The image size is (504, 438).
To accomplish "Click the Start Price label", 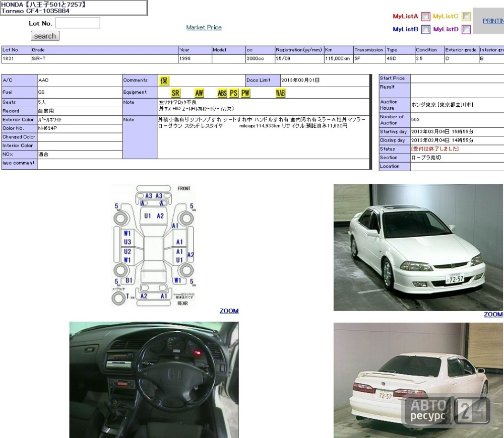I will tap(395, 79).
